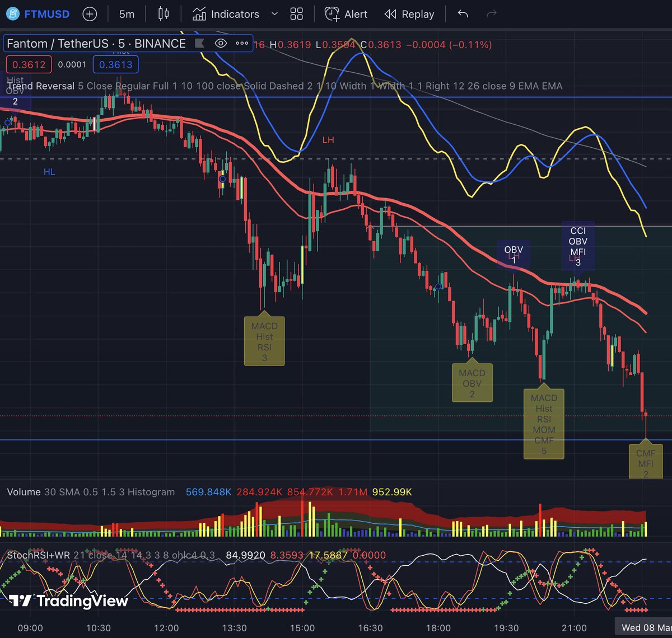Image resolution: width=672 pixels, height=638 pixels.
Task: Click the red 0.3612 sell price button
Action: click(29, 64)
